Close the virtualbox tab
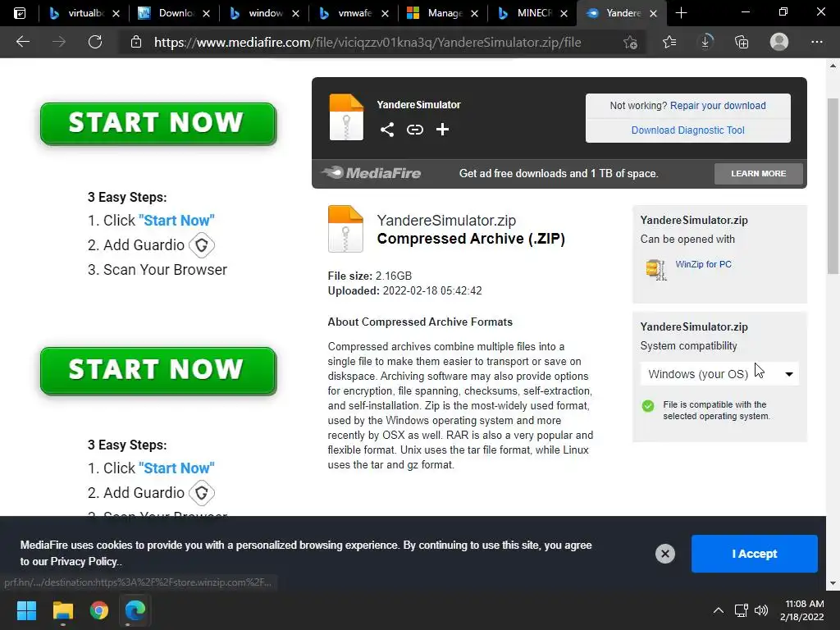 coord(116,13)
